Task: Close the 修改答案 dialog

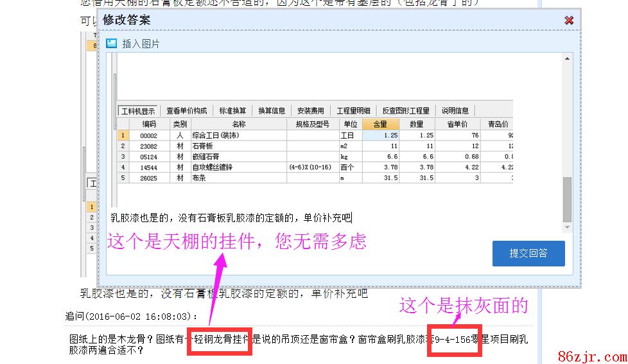Action: 568,21
